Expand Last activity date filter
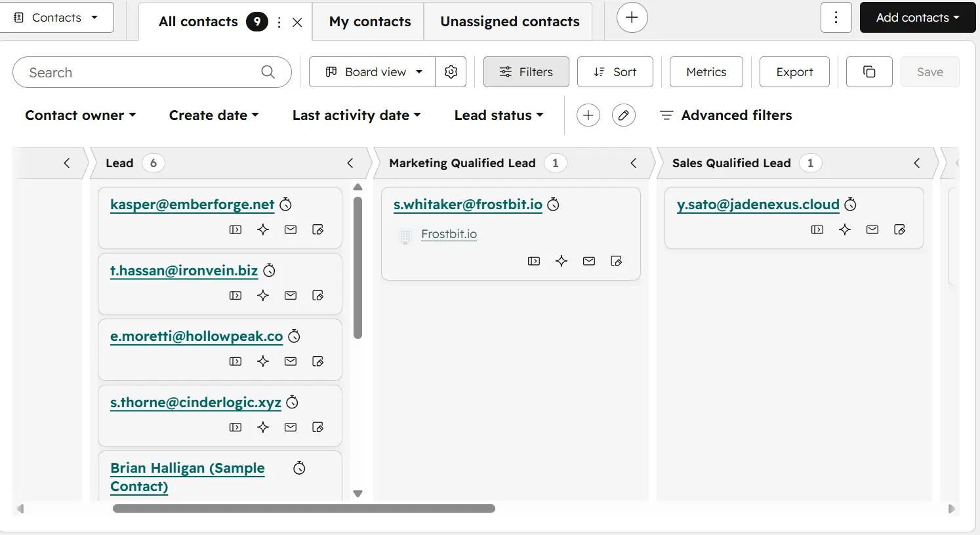 click(357, 115)
